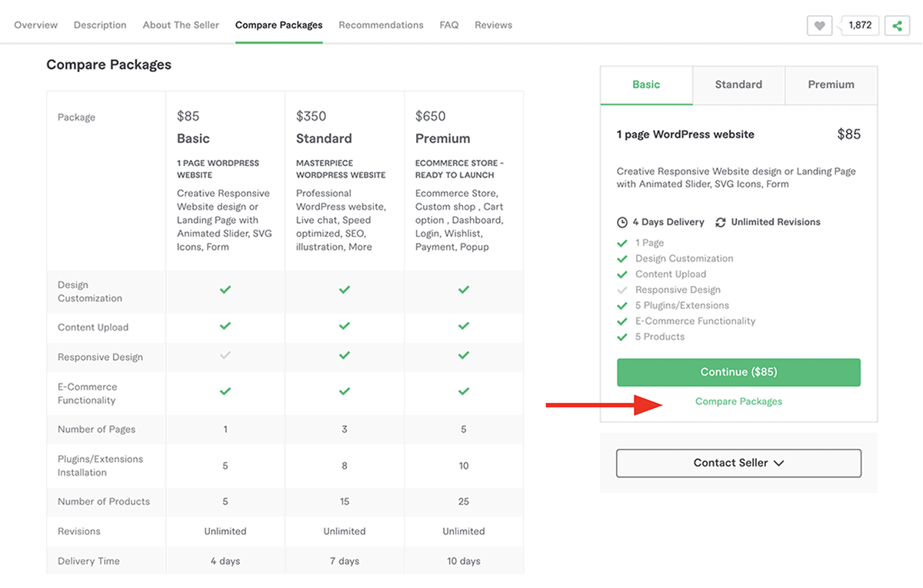923x588 pixels.
Task: Click checkmark beside E-Commerce Functionality in sidebar
Action: coord(622,321)
